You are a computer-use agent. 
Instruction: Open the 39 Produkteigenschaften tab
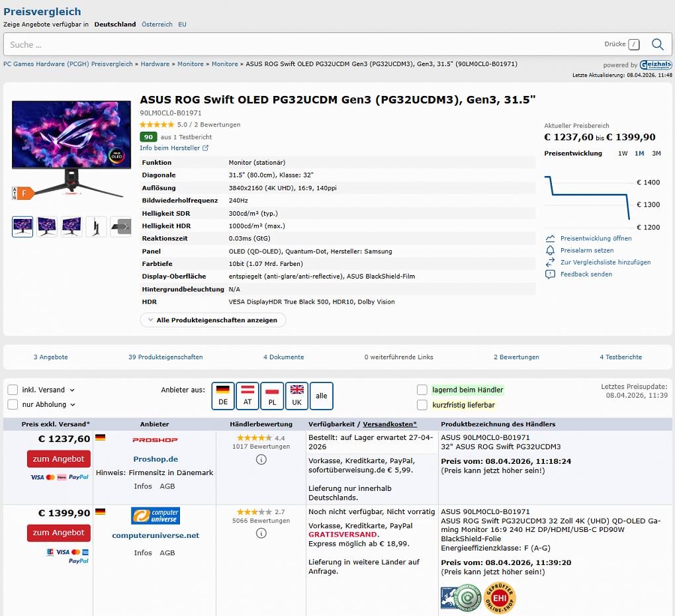click(x=165, y=357)
